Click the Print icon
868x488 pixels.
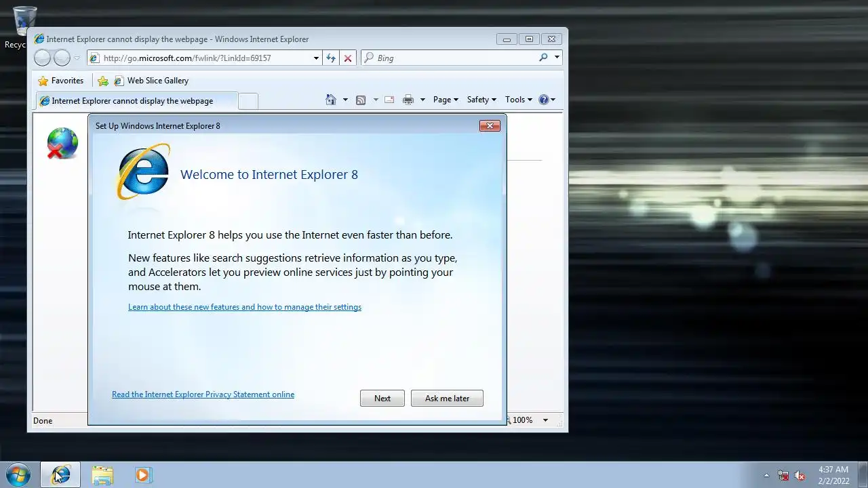pyautogui.click(x=408, y=100)
